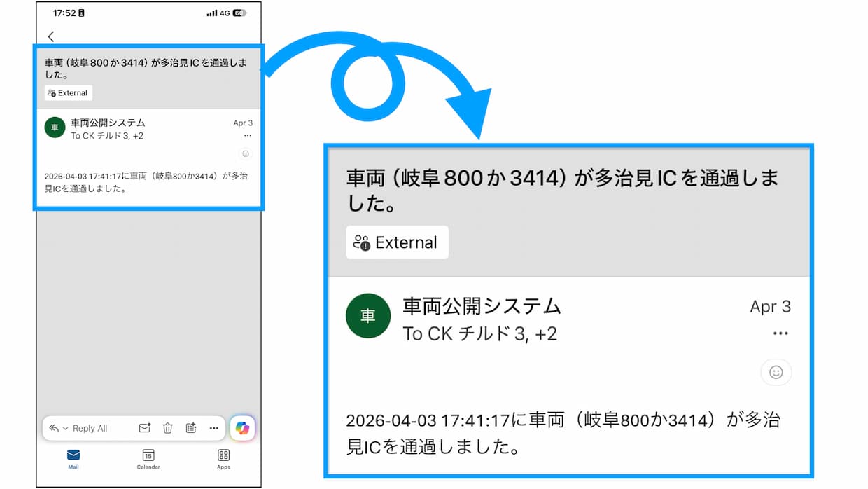Click the Copilot icon beside the reply toolbar
868x489 pixels.
pyautogui.click(x=242, y=428)
